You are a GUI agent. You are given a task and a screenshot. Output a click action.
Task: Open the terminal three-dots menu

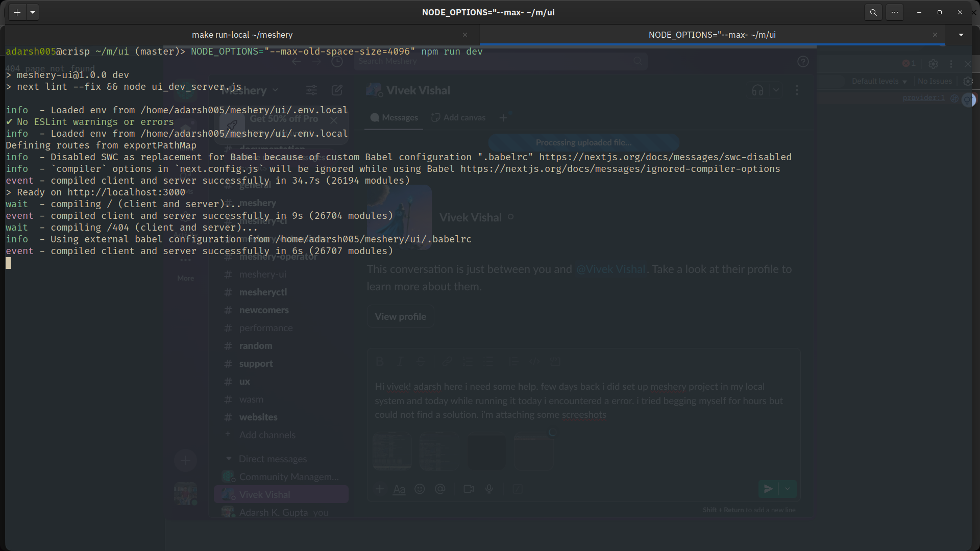coord(895,12)
